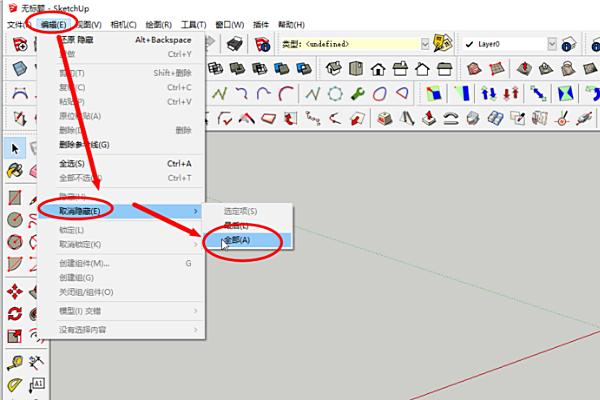Open the 窗口(W) menu
The width and height of the screenshot is (600, 400).
point(230,25)
